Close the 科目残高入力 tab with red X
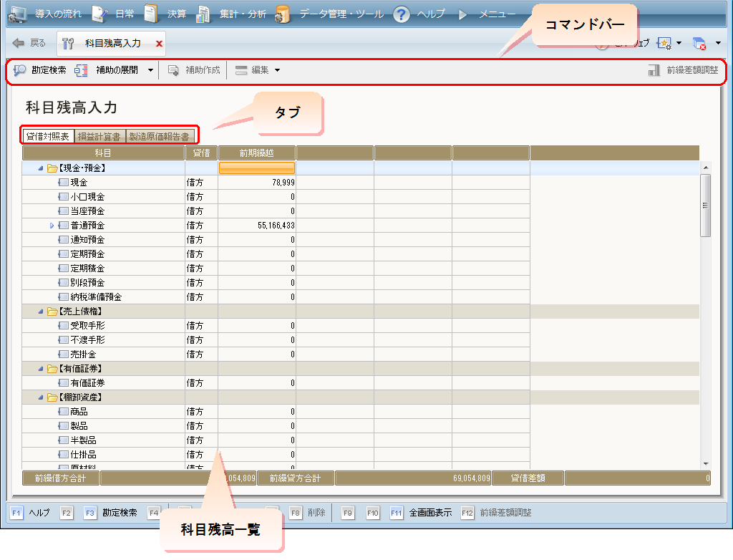Screen dimensions: 733x560 (x=159, y=44)
